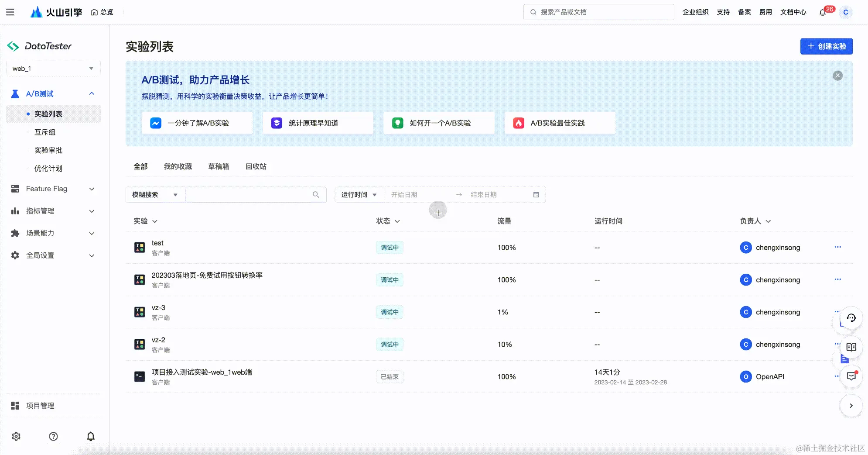Select 实验列表 in sidebar
Image resolution: width=868 pixels, height=455 pixels.
[53, 114]
